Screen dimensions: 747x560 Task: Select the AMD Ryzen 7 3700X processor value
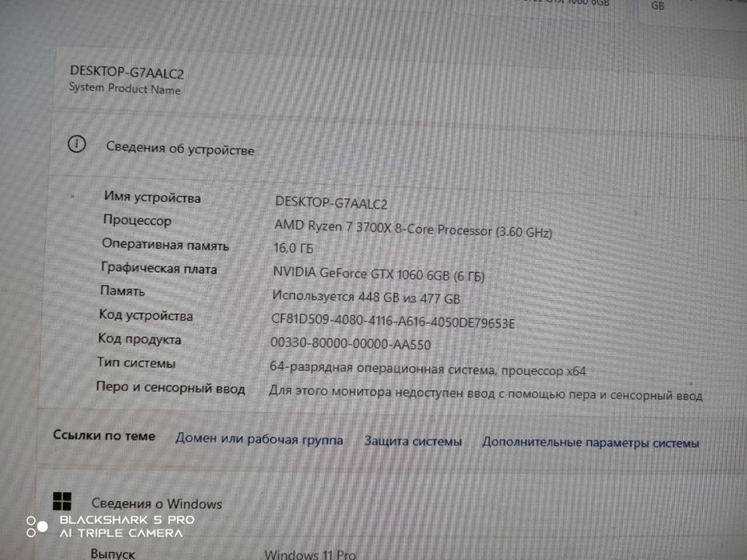click(413, 229)
